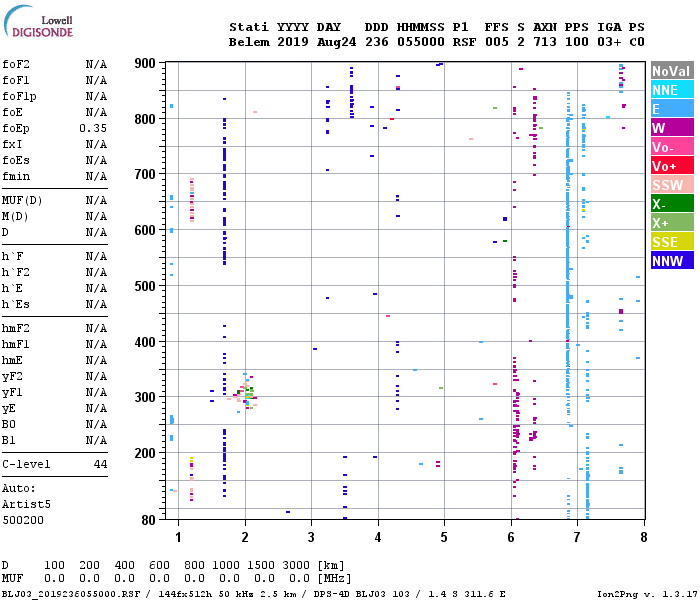
Task: Click the 5 MHz frequency axis label
Action: coord(444,537)
